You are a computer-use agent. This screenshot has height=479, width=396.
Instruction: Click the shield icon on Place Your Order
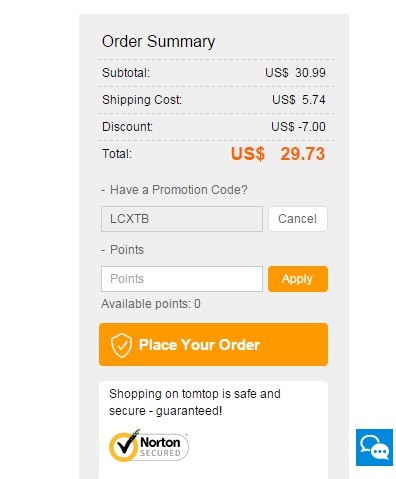122,345
